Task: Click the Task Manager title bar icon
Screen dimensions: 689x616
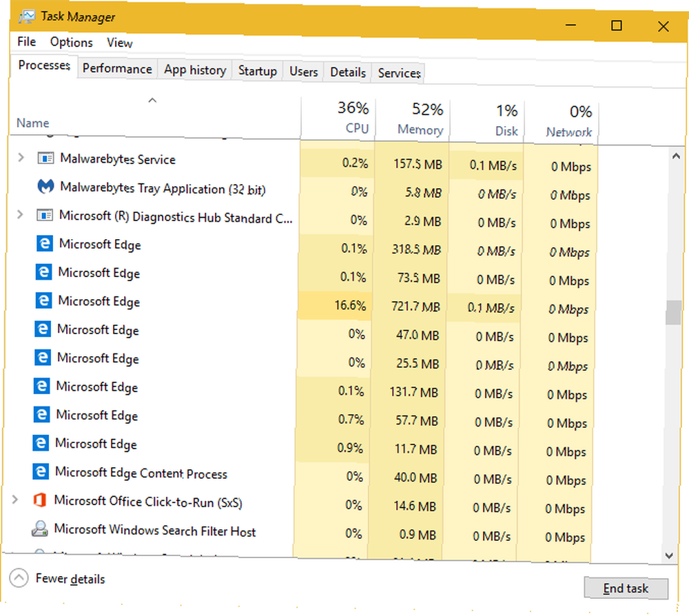Action: click(26, 17)
